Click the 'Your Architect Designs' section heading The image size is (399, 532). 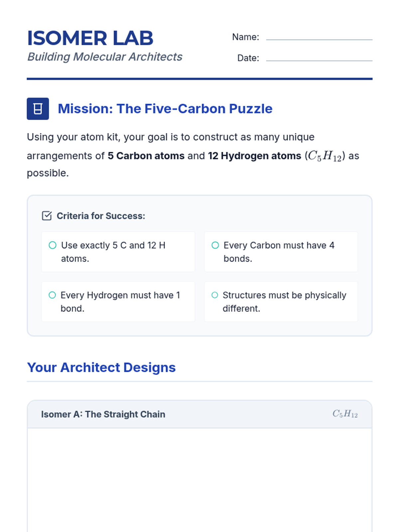101,367
